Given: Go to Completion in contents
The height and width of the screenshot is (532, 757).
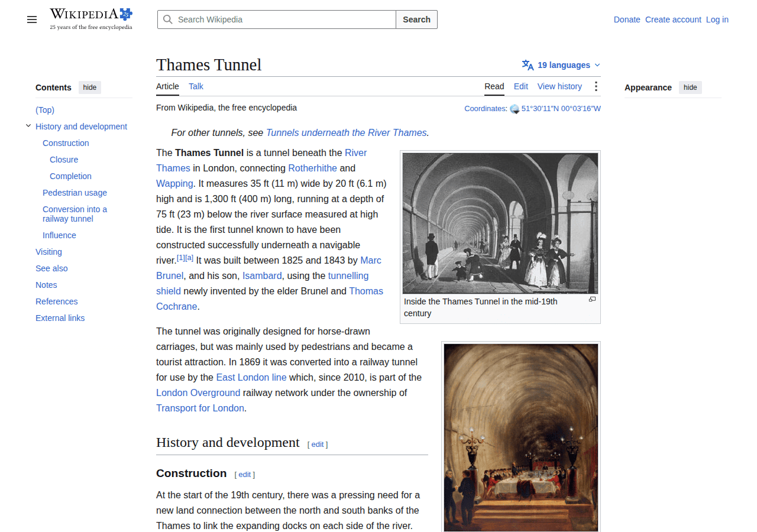Looking at the screenshot, I should [70, 176].
